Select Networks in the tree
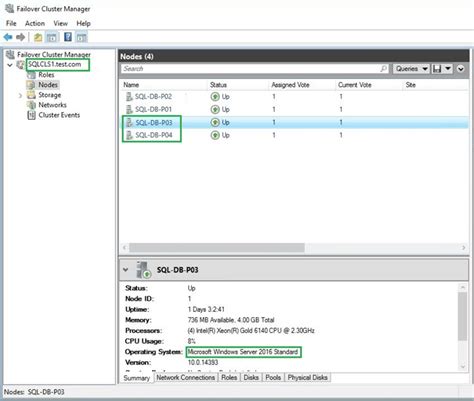 click(x=52, y=105)
